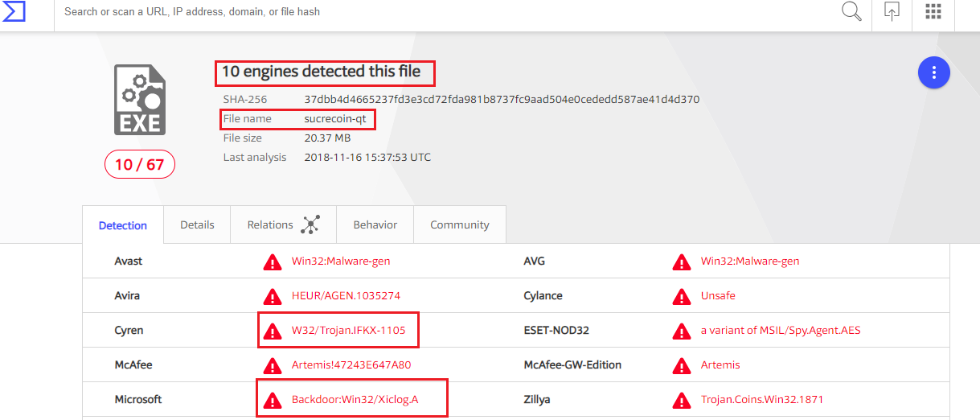Click the Microsoft engine name

point(138,400)
